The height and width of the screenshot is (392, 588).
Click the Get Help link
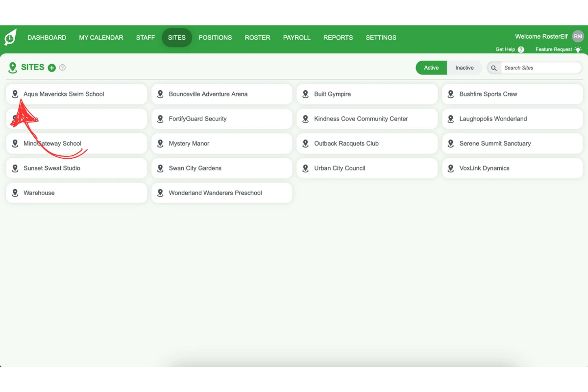pos(505,49)
